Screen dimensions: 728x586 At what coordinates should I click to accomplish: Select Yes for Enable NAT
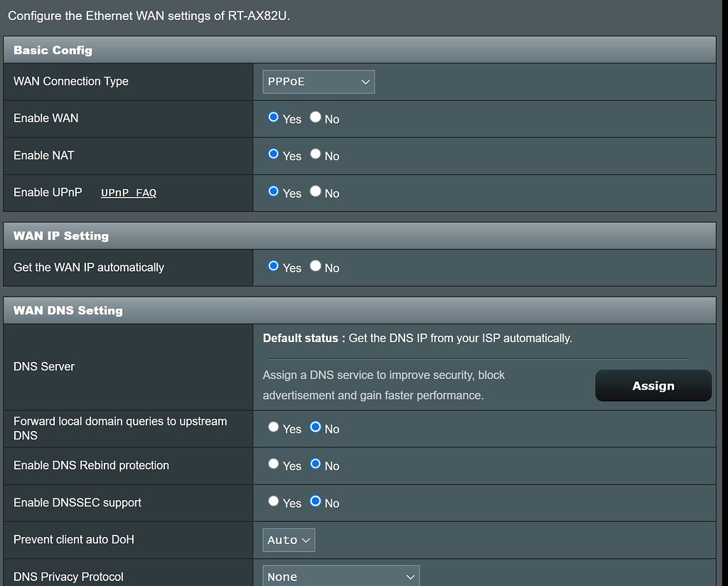click(x=272, y=154)
